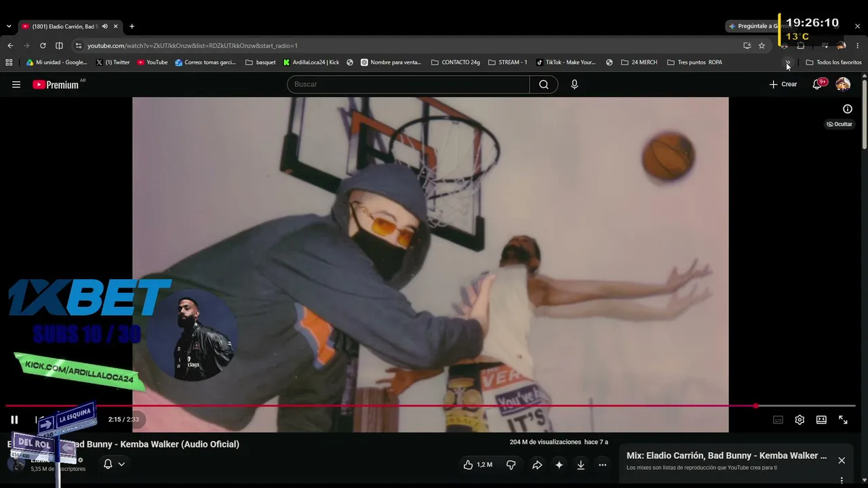Open the tab search dropdown arrow

tap(9, 26)
